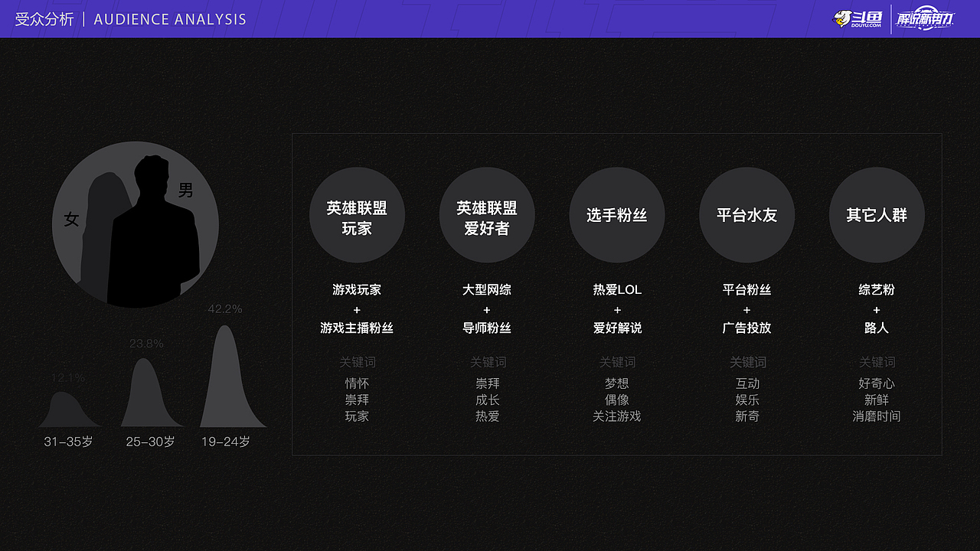Click the 好奇心 keyword
The width and height of the screenshot is (980, 551).
(877, 383)
